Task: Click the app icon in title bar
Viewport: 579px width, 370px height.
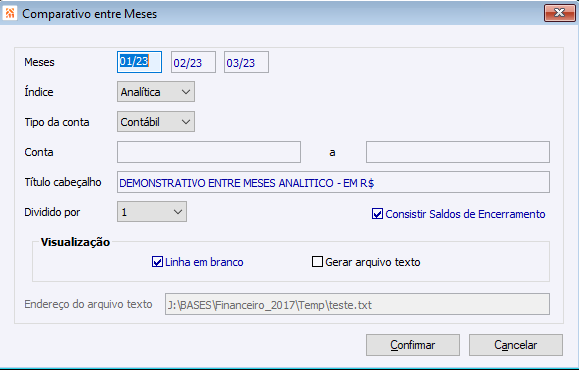Action: pyautogui.click(x=10, y=13)
